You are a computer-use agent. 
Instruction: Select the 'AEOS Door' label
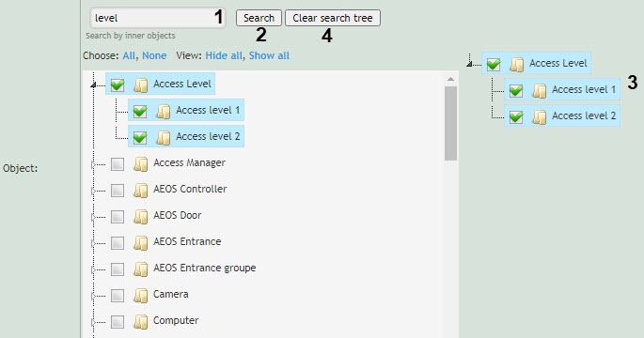(178, 215)
